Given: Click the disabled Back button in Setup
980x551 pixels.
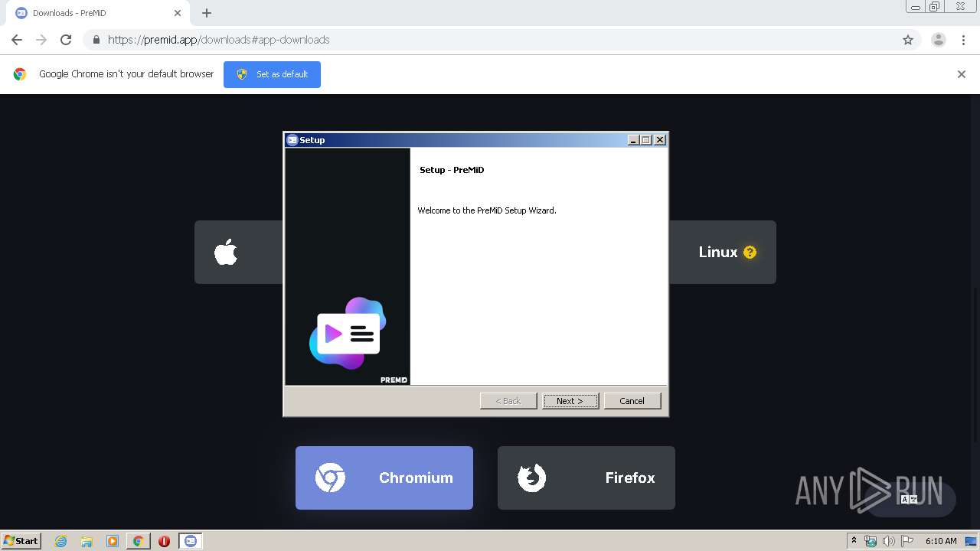Looking at the screenshot, I should [x=508, y=401].
